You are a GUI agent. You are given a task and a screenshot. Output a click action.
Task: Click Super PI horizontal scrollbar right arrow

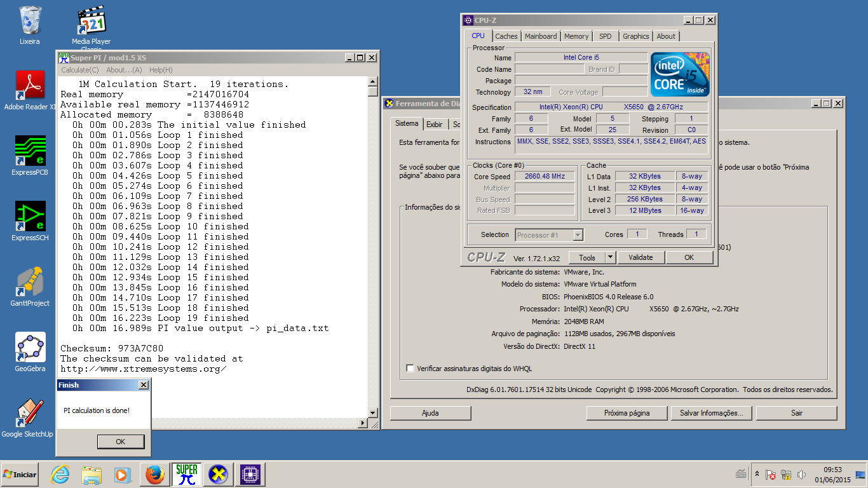(363, 423)
